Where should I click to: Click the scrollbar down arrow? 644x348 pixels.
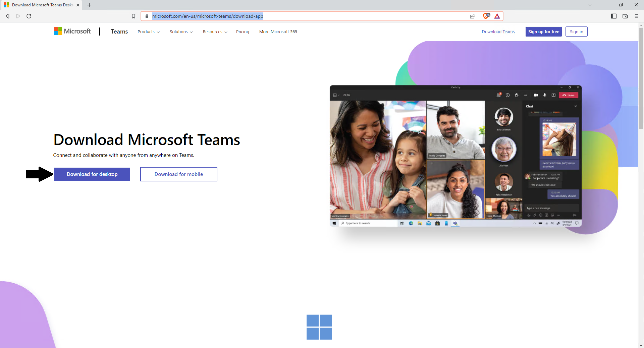(641, 345)
